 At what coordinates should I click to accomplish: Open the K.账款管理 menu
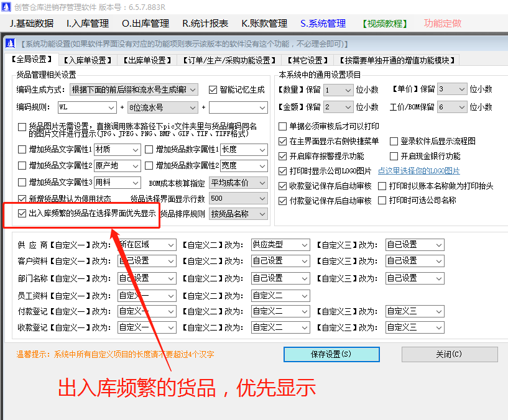[x=264, y=23]
